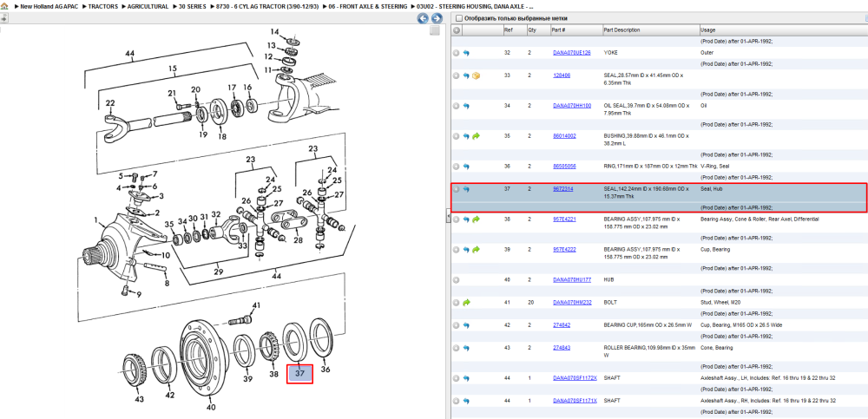Click the toolbar icon at diagram top-left
Viewport: 868px width, 419px height.
(x=3, y=18)
